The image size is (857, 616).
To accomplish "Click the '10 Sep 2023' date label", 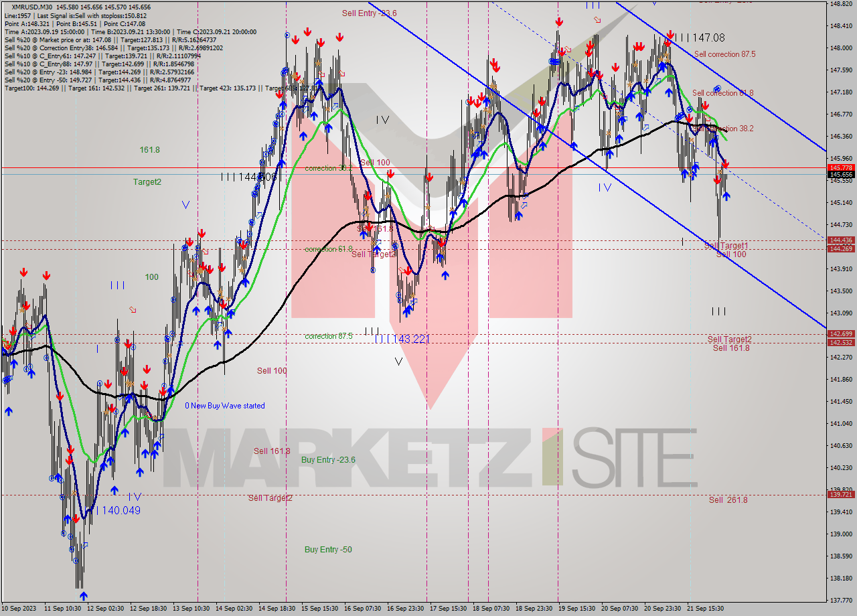I will (x=18, y=609).
